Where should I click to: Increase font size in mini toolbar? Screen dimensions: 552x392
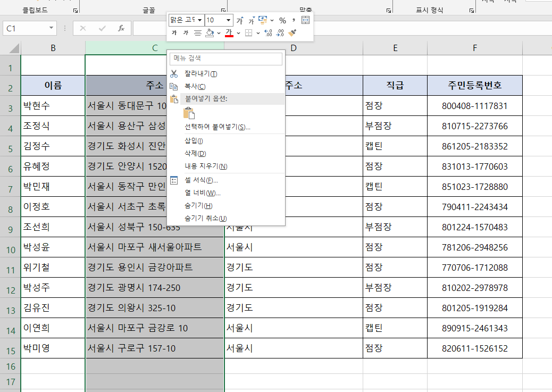[x=240, y=20]
